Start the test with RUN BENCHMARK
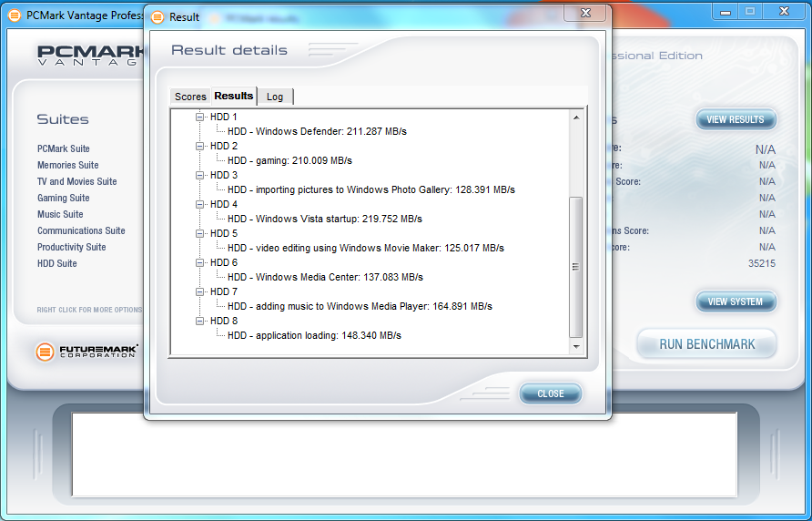Image resolution: width=812 pixels, height=521 pixels. coord(707,344)
